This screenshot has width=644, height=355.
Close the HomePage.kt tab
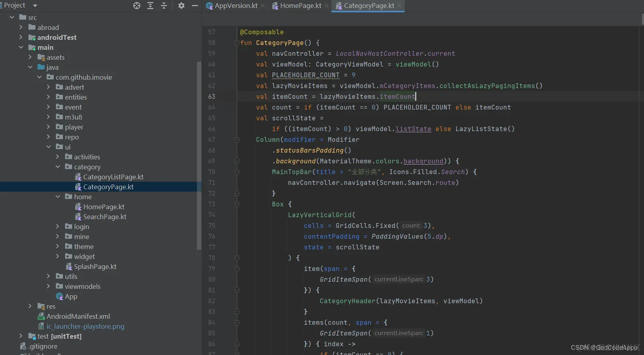tap(327, 6)
